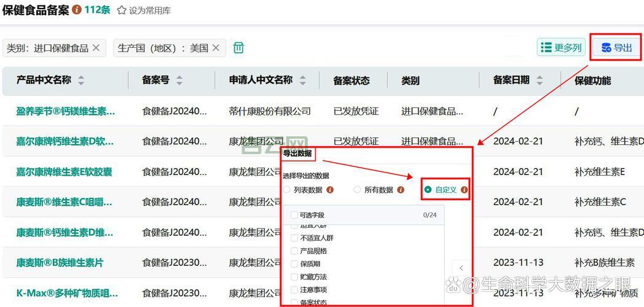Screen dimensions: 644x307
Task: Click the 备案状态 column header
Action: pyautogui.click(x=351, y=80)
